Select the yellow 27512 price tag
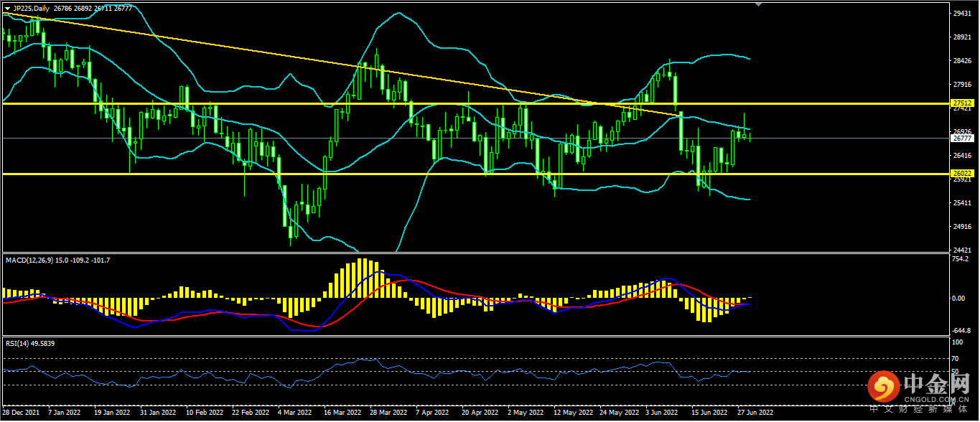Viewport: 980px width, 422px height. [x=961, y=103]
